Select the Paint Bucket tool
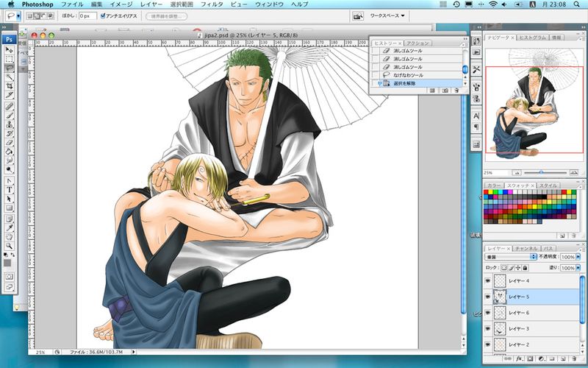Viewport: 588px width, 368px height. pos(10,152)
